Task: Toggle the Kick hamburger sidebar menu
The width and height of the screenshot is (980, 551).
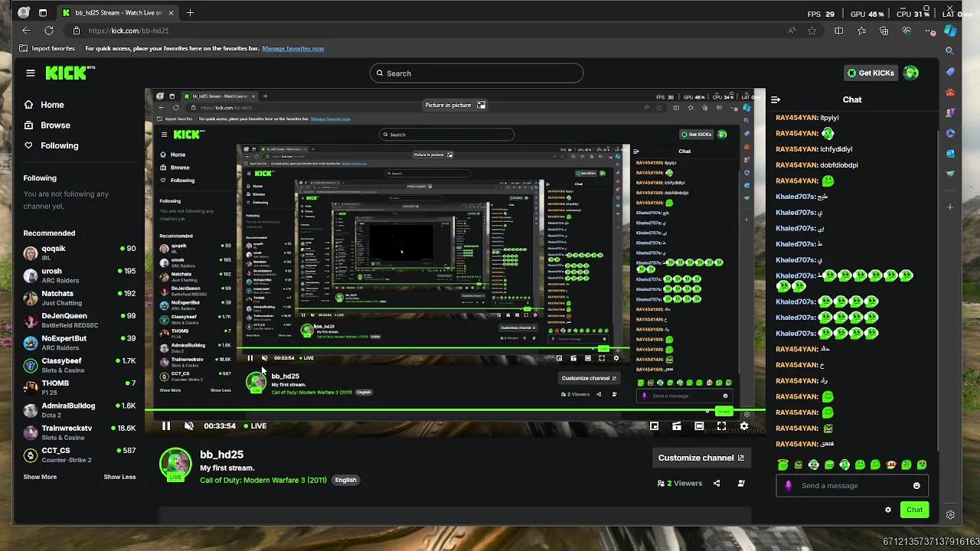Action: tap(31, 73)
